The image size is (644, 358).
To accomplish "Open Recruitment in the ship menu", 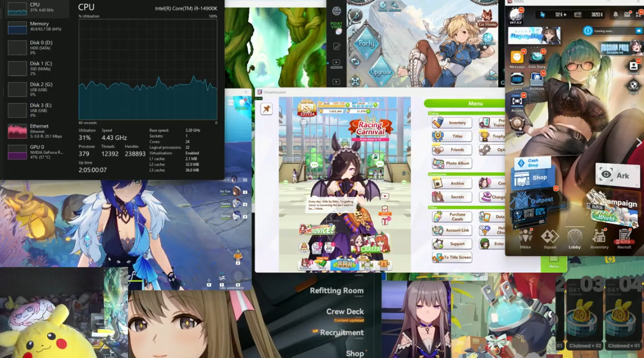I will coord(342,332).
